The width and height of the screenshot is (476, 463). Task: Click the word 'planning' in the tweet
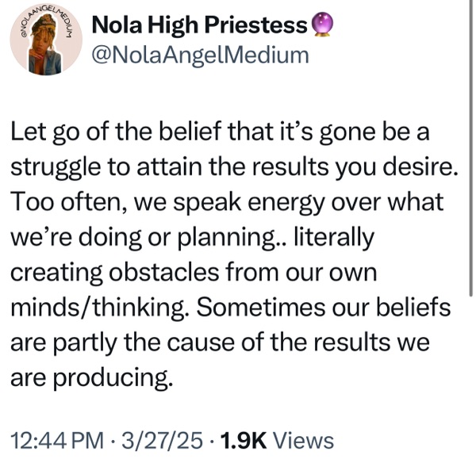point(224,238)
